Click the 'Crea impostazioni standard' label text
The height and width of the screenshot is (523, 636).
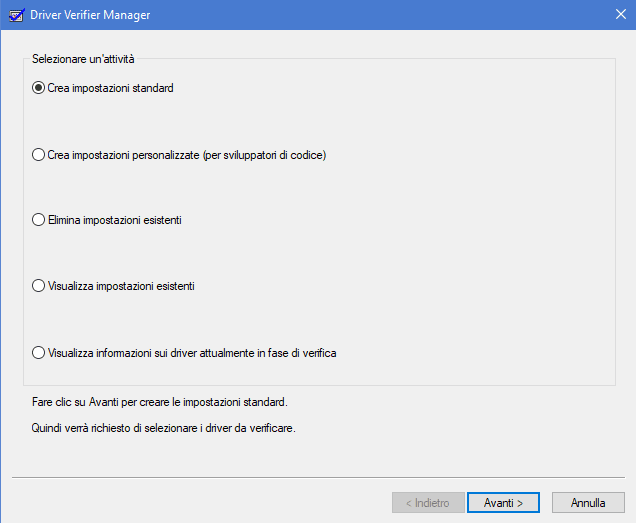pyautogui.click(x=111, y=88)
